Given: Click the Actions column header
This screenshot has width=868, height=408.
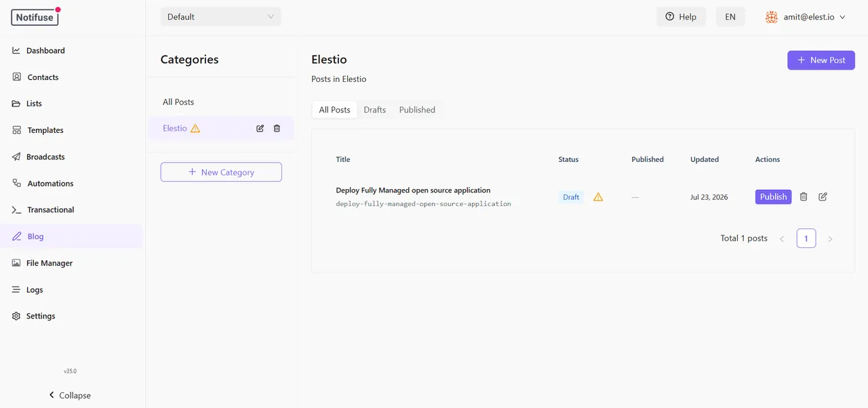Looking at the screenshot, I should click(x=768, y=159).
